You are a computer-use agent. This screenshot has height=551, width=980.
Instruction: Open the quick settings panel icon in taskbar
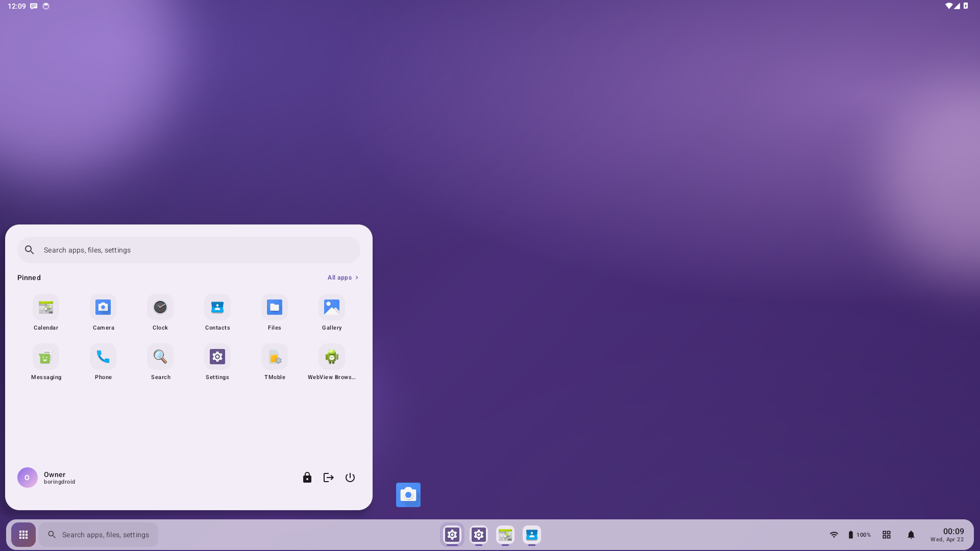click(887, 535)
